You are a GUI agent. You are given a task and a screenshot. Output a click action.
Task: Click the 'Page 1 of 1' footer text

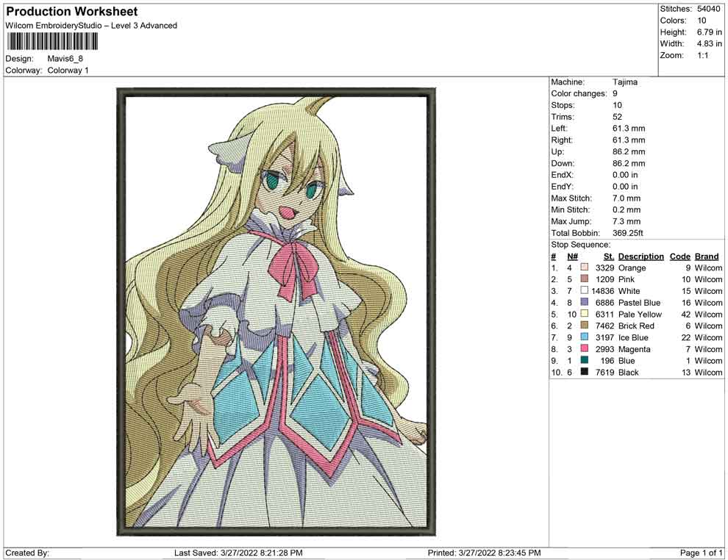coord(701,553)
